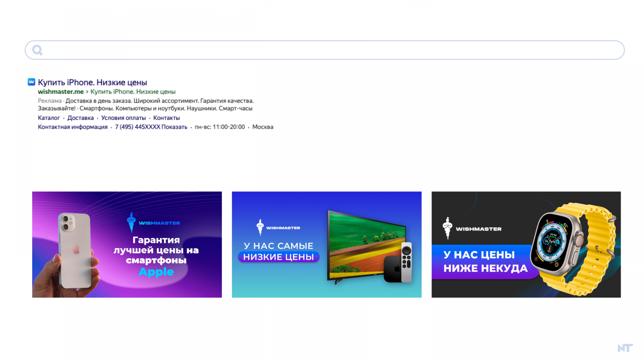644x362 pixels.
Task: Focus the empty search input field
Action: (x=324, y=50)
